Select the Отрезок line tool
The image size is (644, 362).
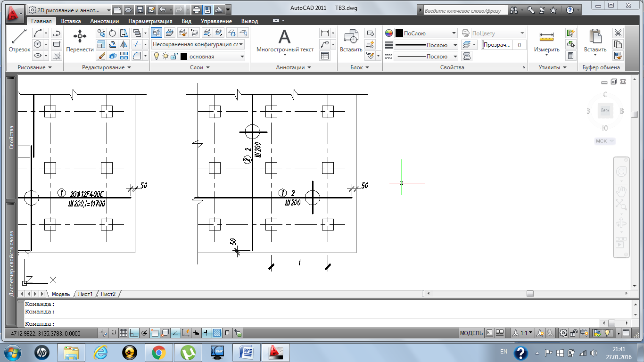tap(19, 40)
